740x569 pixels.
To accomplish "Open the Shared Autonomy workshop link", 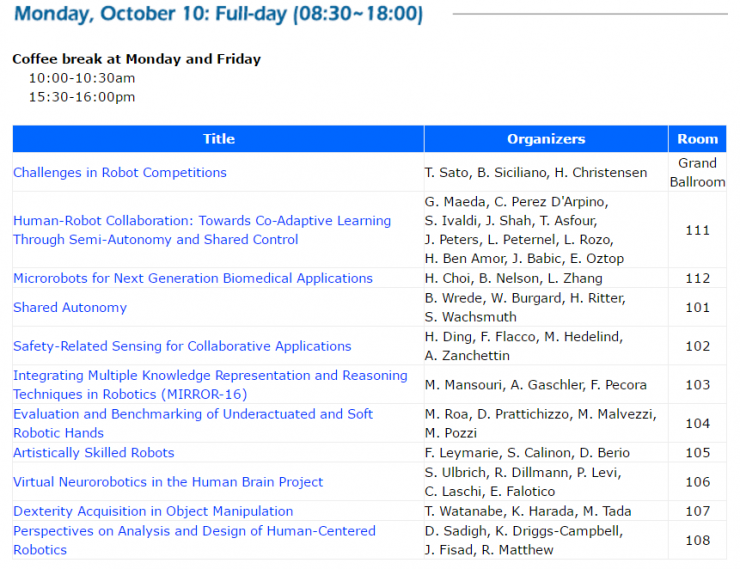I will coord(70,308).
